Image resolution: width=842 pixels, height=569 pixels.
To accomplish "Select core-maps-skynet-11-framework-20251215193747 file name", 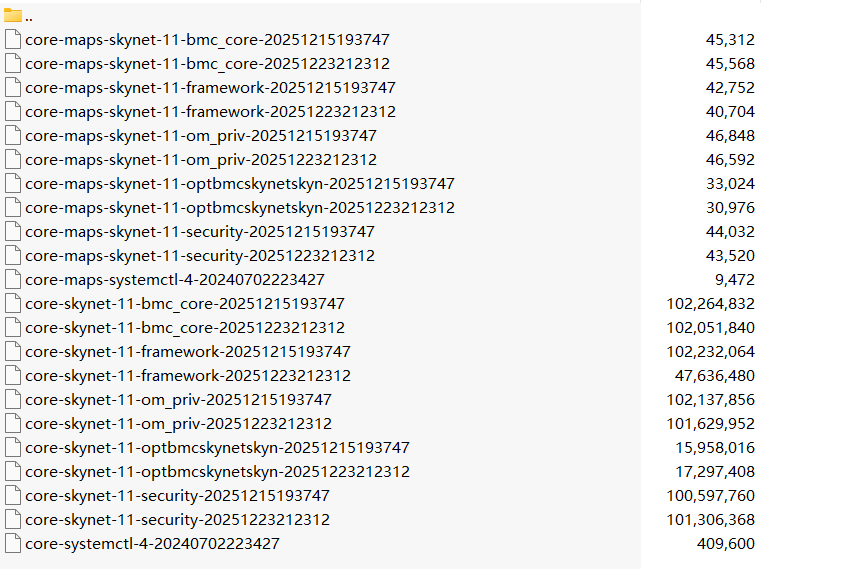I will [210, 88].
